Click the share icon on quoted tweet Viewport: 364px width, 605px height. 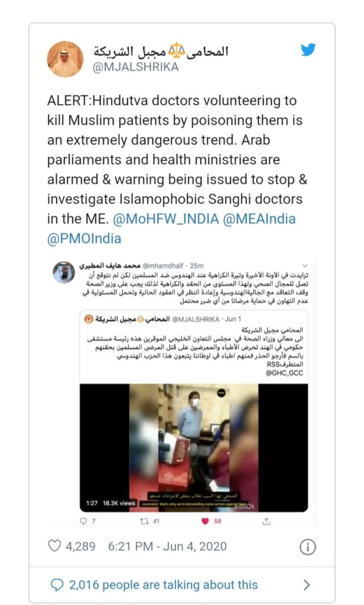[x=266, y=521]
